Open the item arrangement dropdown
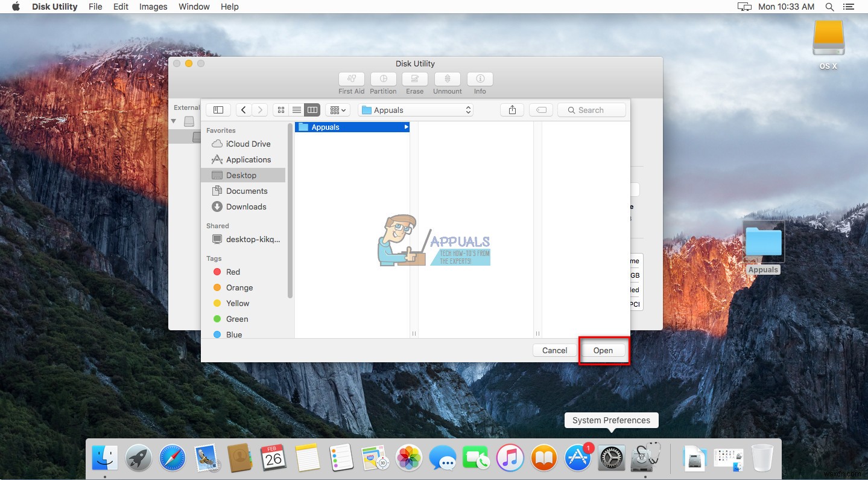 (337, 109)
